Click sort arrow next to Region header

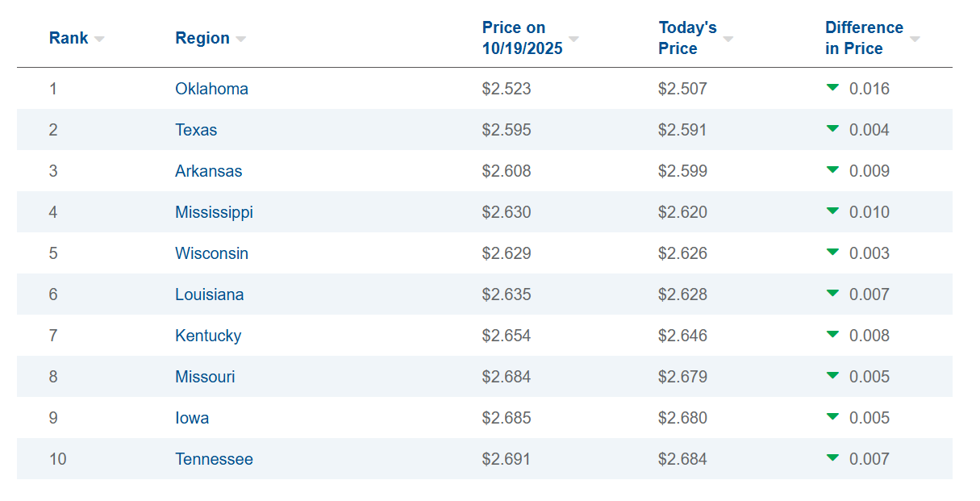(240, 39)
